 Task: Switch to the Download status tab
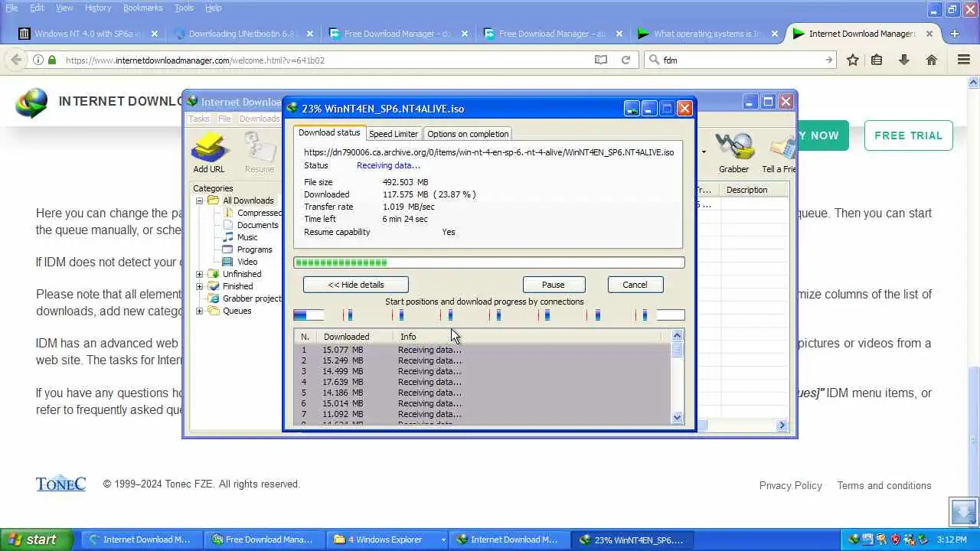[329, 132]
